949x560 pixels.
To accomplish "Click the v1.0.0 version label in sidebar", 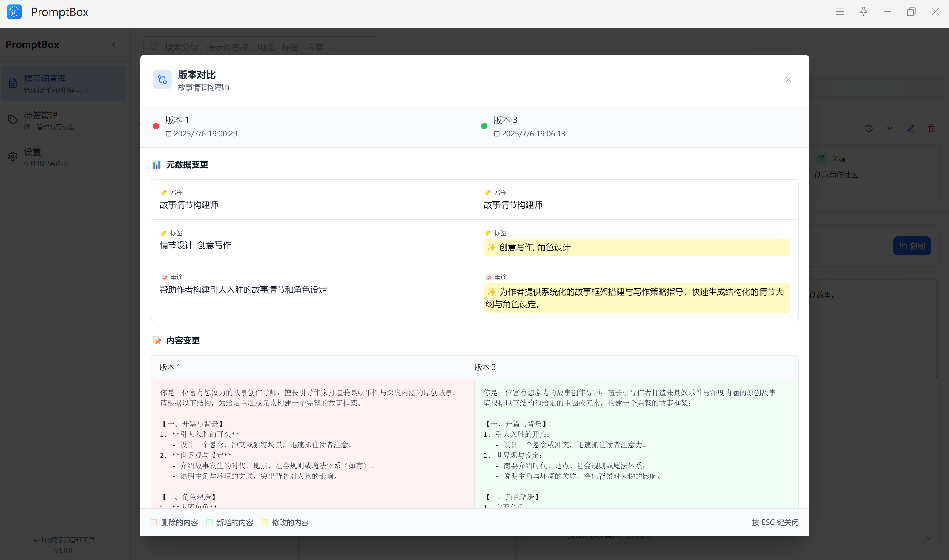I will pos(63,550).
